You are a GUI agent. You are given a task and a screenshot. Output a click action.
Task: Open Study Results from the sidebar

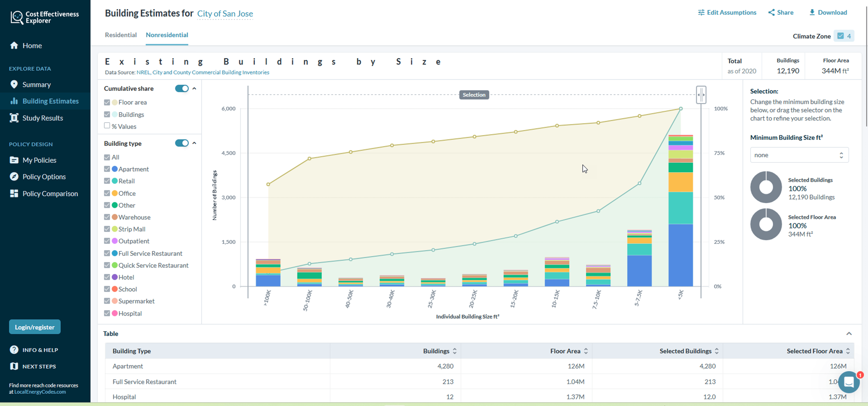[x=14, y=118]
